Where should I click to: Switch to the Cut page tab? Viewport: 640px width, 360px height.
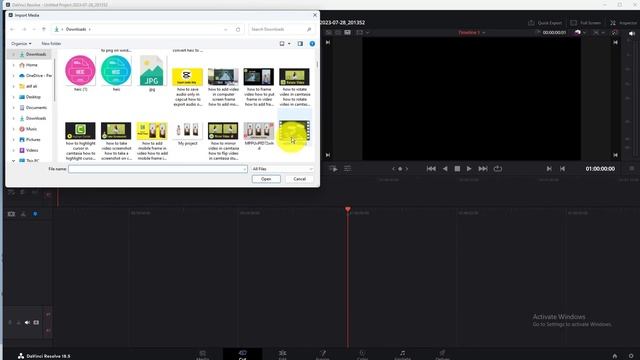point(242,355)
